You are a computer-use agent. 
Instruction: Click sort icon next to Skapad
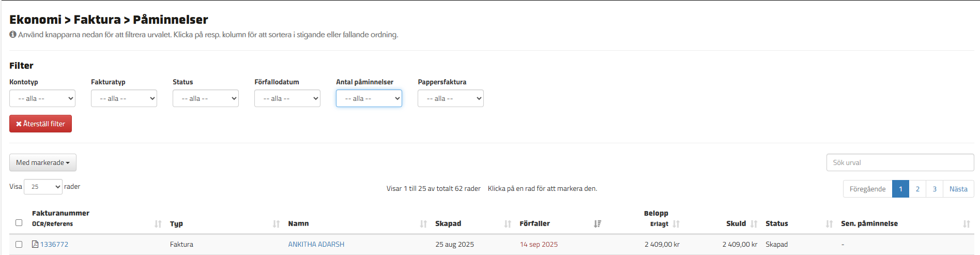(x=507, y=224)
